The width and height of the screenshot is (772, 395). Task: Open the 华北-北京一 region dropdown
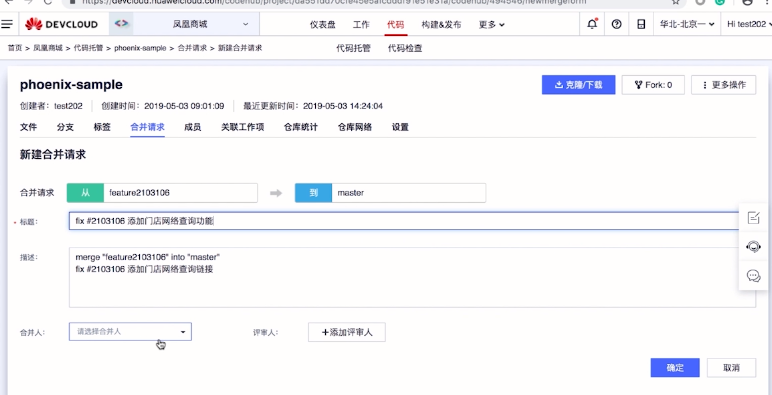pyautogui.click(x=687, y=24)
